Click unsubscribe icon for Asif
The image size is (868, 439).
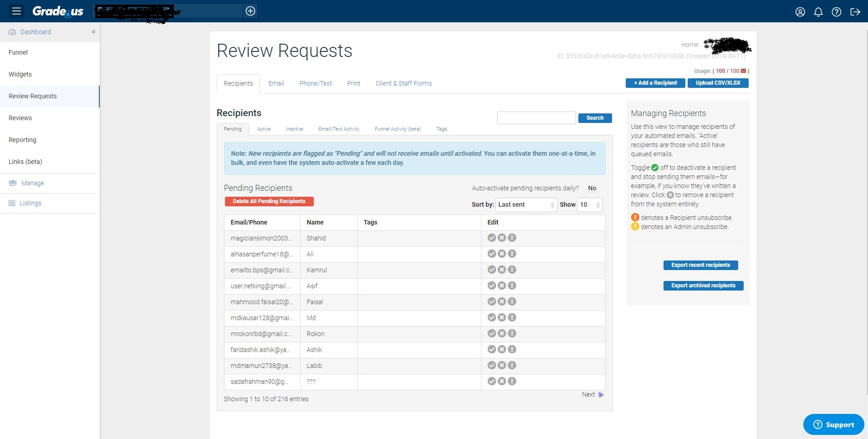click(512, 286)
